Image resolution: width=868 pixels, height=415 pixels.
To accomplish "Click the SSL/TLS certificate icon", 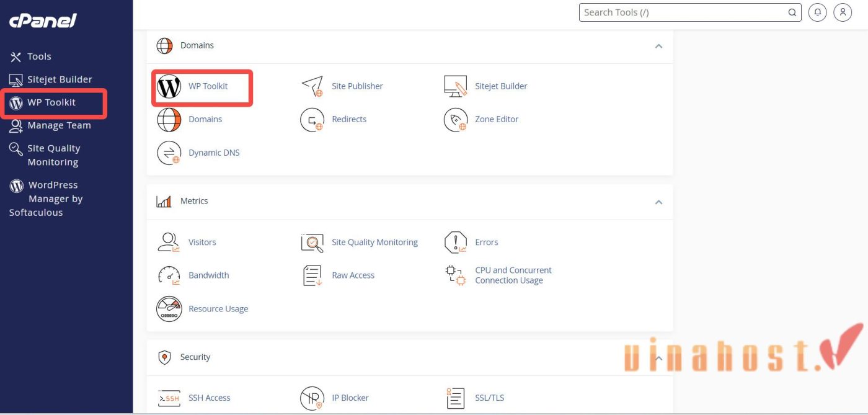I will tap(455, 398).
